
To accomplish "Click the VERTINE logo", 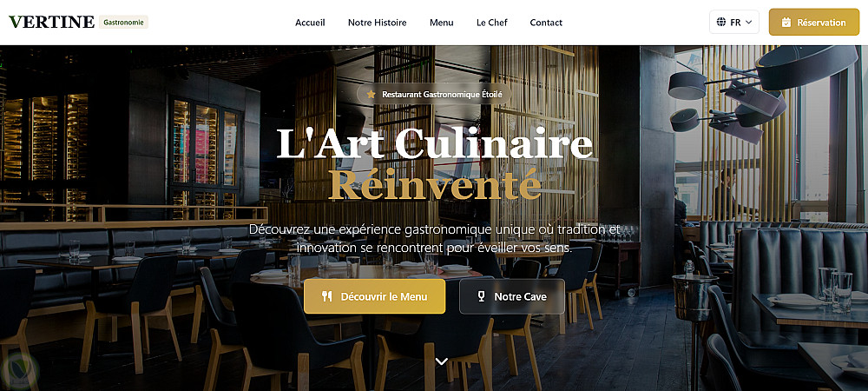I will [51, 22].
